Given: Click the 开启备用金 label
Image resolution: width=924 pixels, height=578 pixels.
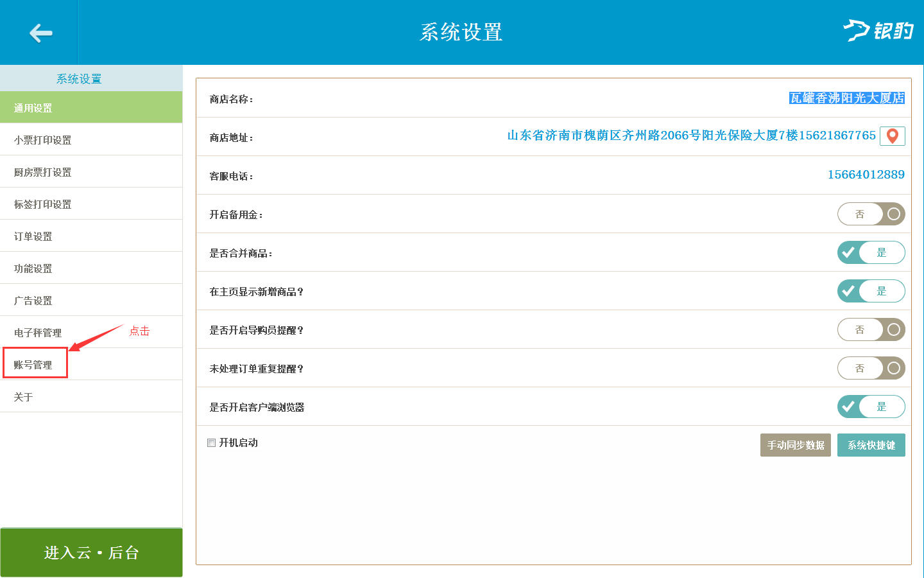Looking at the screenshot, I should [x=236, y=215].
